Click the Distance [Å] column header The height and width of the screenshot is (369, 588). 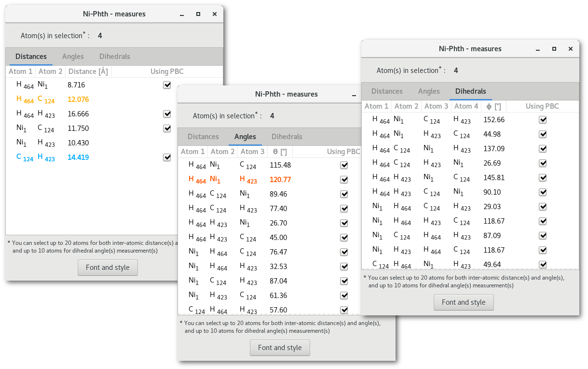[88, 71]
